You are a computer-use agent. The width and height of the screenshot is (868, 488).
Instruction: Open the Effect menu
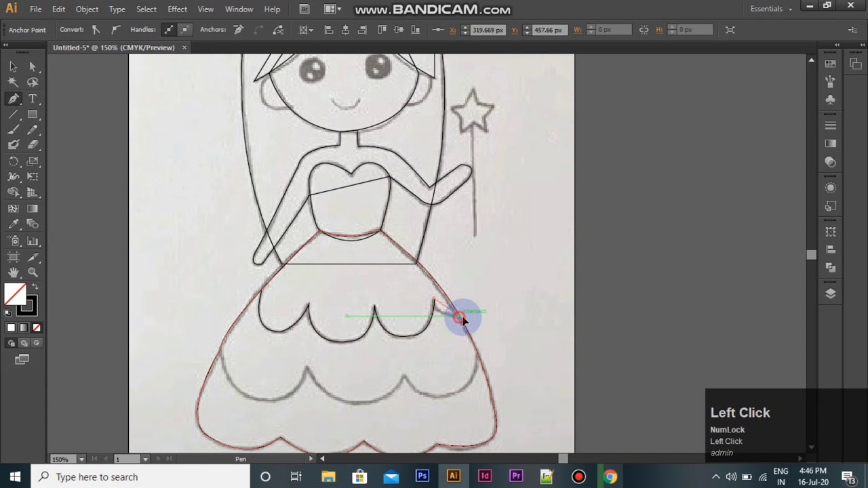click(177, 9)
